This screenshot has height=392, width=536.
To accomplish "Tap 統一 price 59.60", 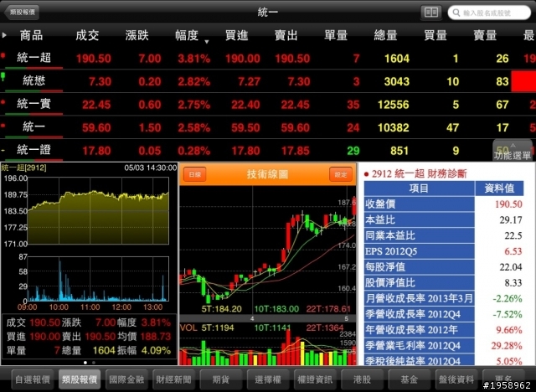I will [96, 128].
